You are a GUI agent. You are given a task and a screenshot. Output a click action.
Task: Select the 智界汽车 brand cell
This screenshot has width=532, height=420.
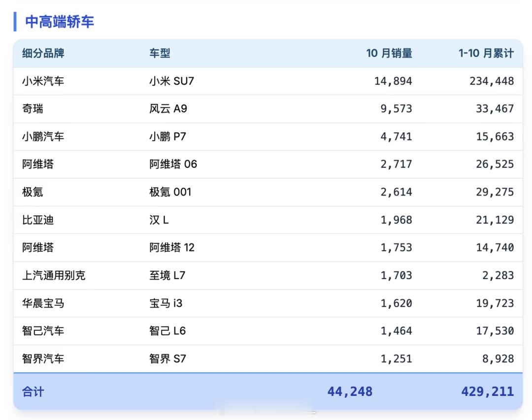pos(43,358)
